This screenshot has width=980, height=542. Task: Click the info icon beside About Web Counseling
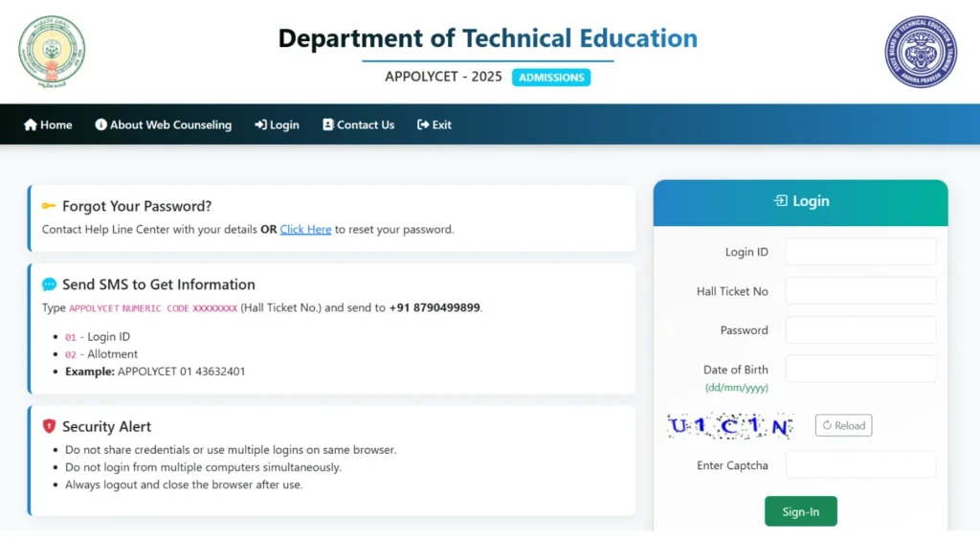tap(100, 124)
